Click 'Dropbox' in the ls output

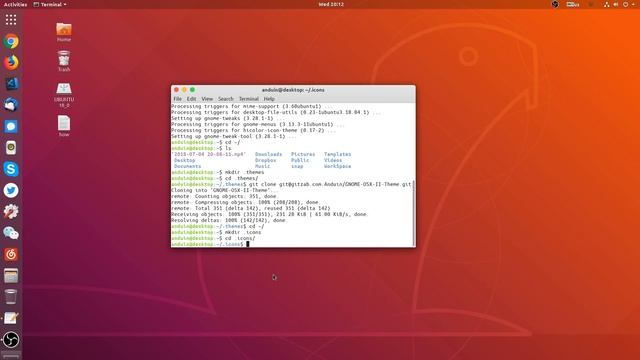pyautogui.click(x=266, y=160)
